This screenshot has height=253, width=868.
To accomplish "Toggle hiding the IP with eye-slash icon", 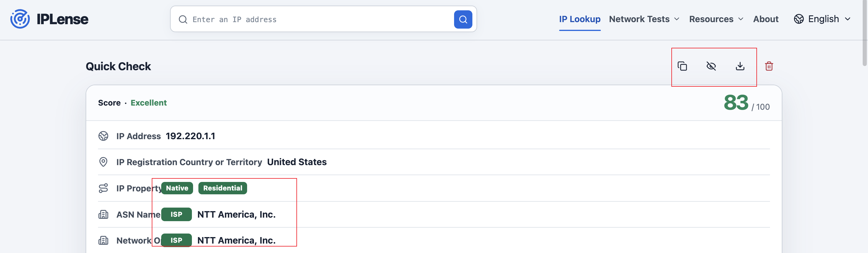I will click(x=711, y=66).
